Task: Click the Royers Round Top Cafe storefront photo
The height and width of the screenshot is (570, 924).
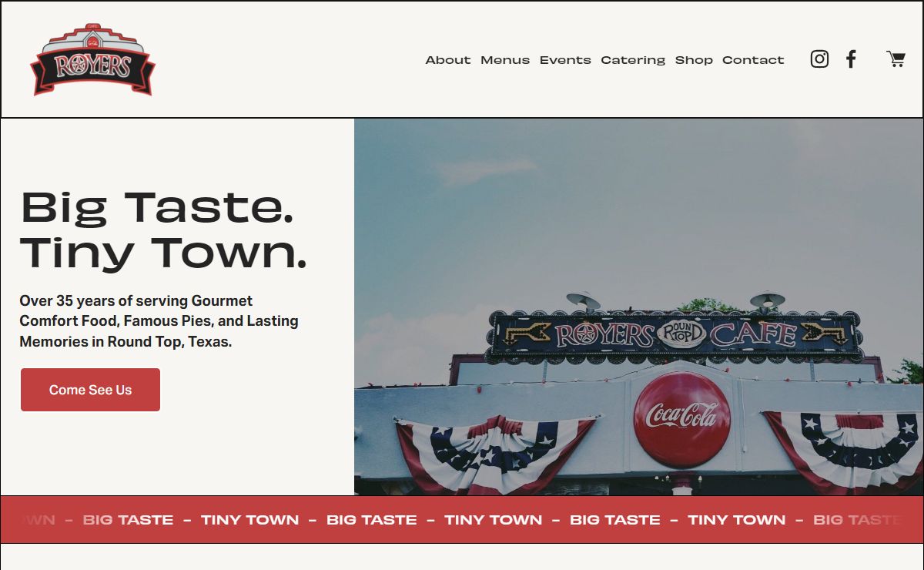Action: click(638, 307)
